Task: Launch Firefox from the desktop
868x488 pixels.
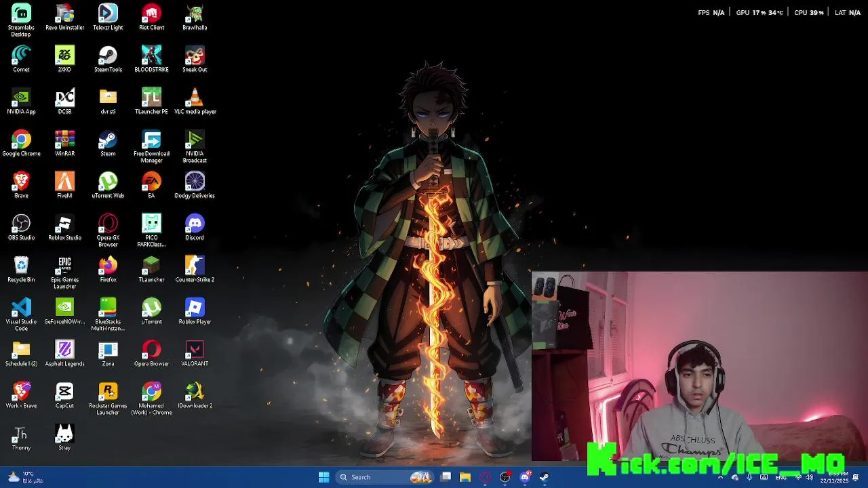Action: [x=108, y=270]
